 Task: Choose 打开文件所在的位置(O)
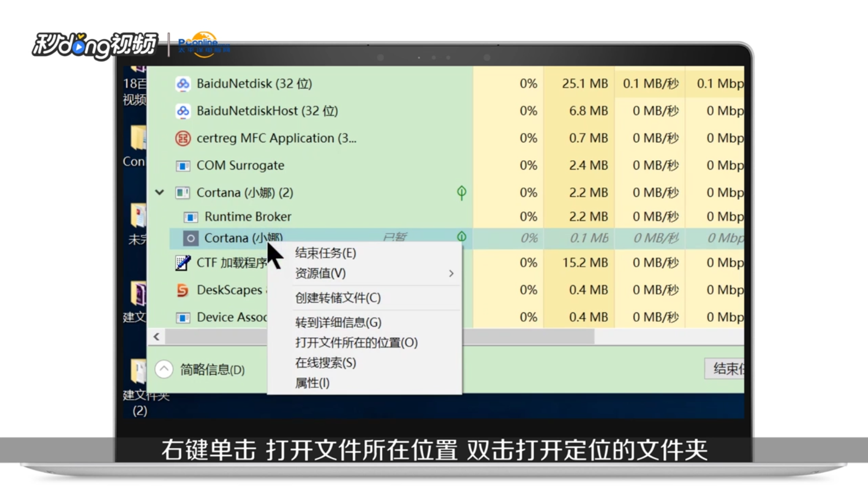click(x=357, y=343)
